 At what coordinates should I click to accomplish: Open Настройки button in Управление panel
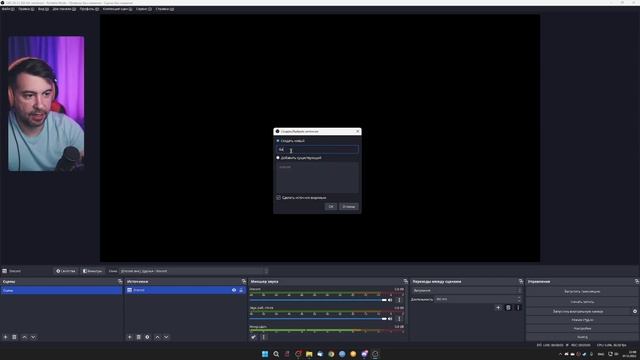click(x=582, y=329)
